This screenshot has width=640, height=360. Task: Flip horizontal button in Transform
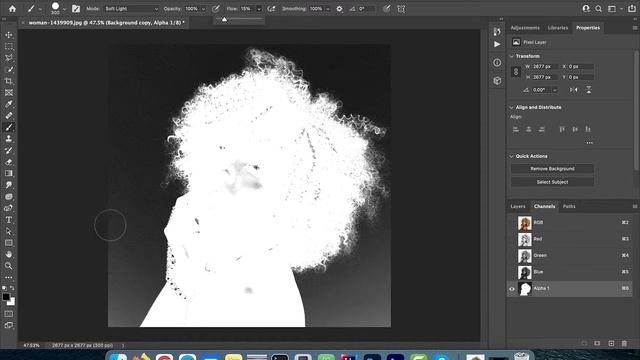(573, 90)
